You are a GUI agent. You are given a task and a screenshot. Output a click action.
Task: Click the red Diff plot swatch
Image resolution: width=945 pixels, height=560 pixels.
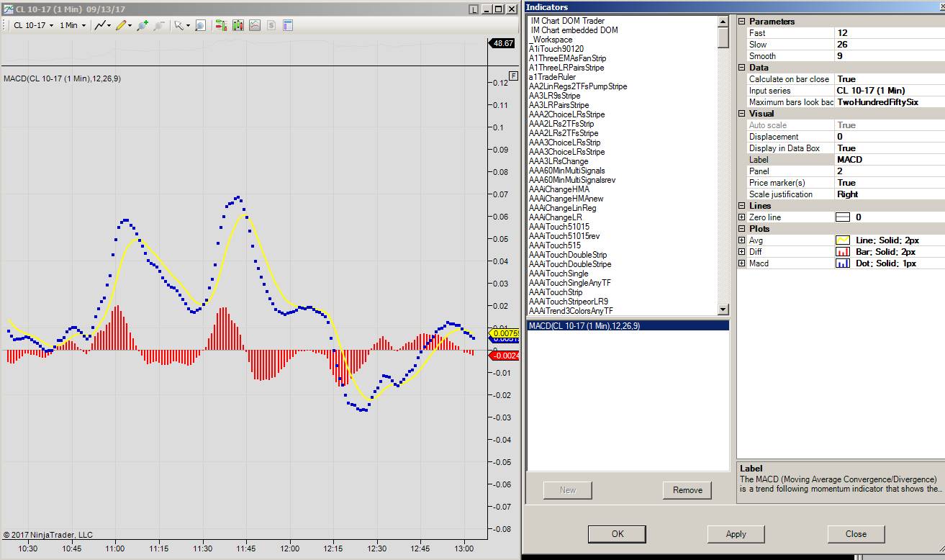(x=842, y=252)
